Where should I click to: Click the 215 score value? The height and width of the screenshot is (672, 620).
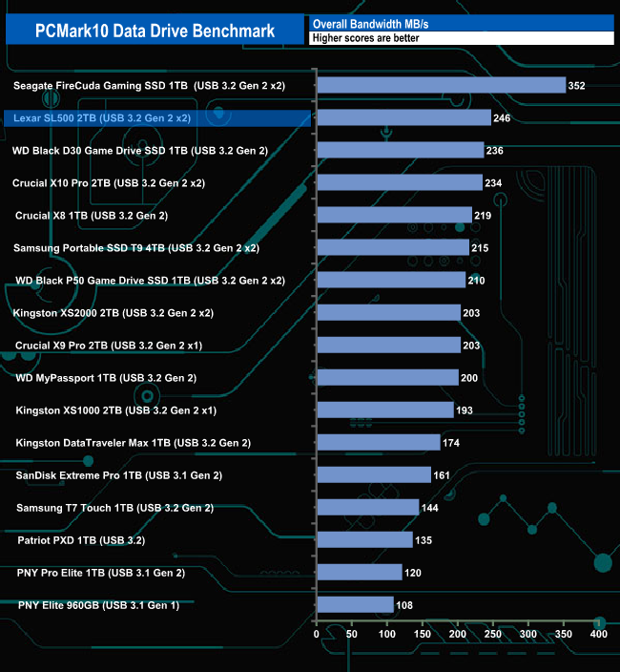coord(480,248)
